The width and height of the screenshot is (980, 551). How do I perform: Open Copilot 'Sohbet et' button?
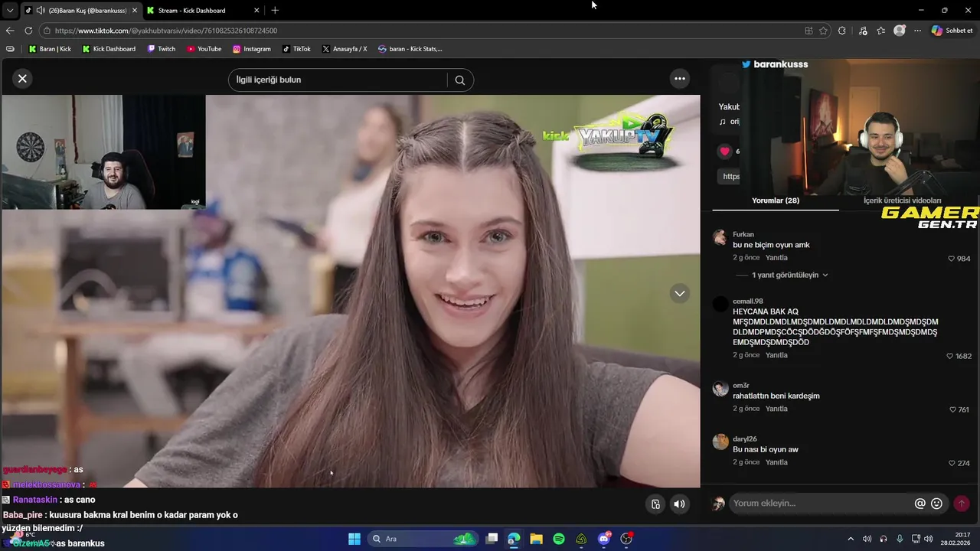click(952, 31)
